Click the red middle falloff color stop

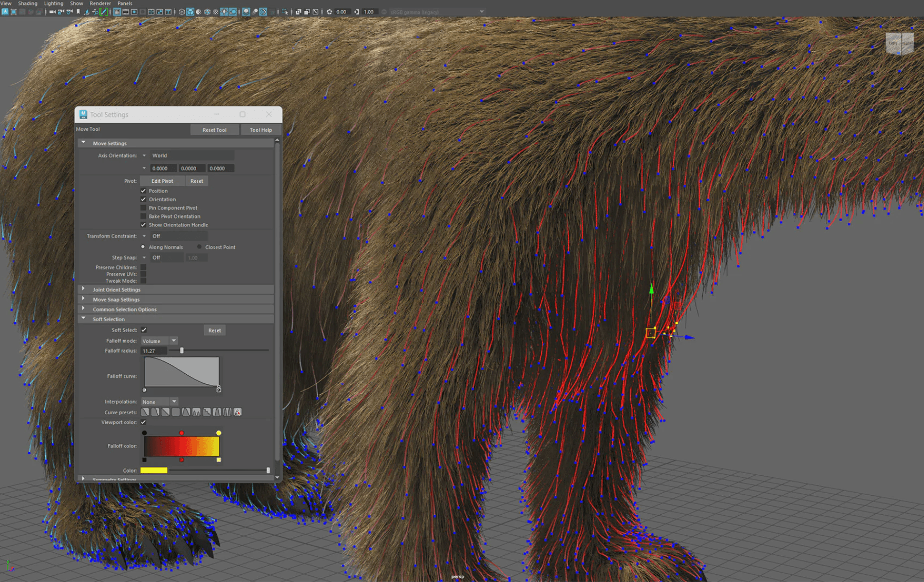pos(181,433)
